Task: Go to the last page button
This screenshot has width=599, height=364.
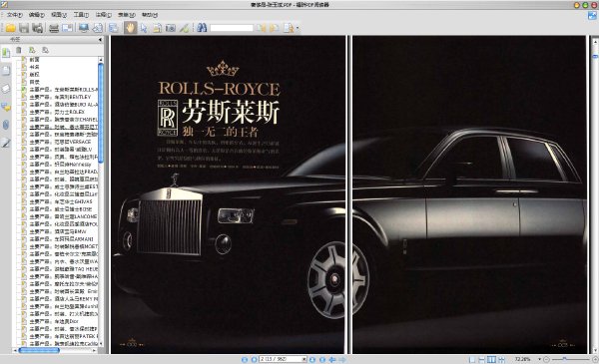Action: tap(322, 359)
